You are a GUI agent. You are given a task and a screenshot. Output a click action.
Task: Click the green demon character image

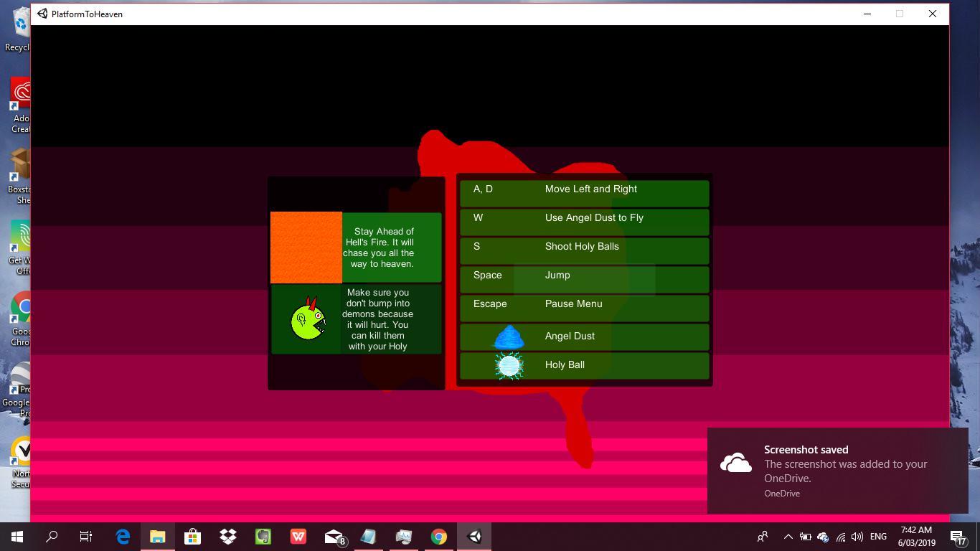(x=308, y=321)
